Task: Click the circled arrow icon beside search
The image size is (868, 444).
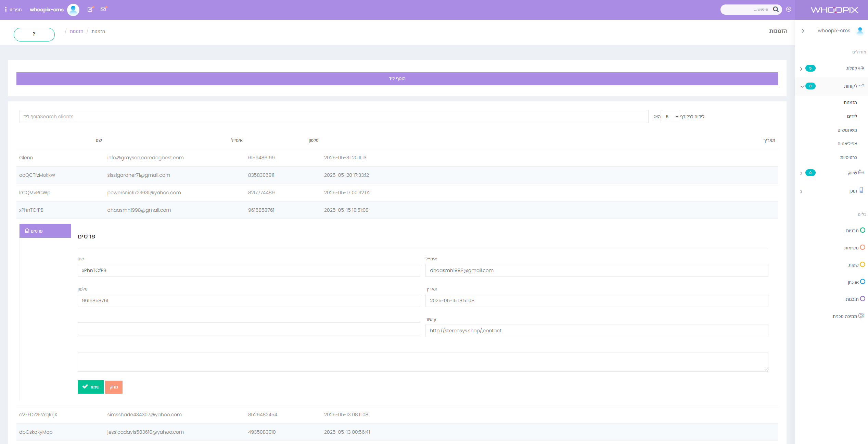Action: coord(789,9)
